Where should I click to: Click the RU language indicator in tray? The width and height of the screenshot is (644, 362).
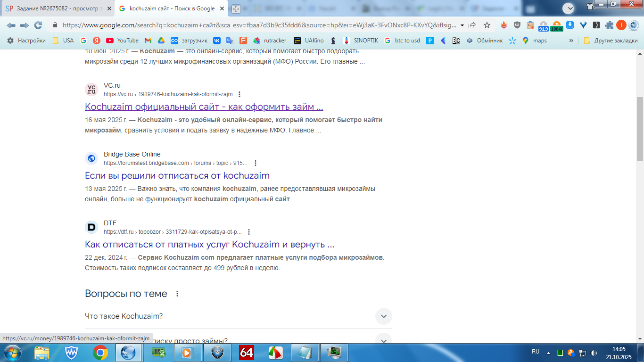pos(536,352)
